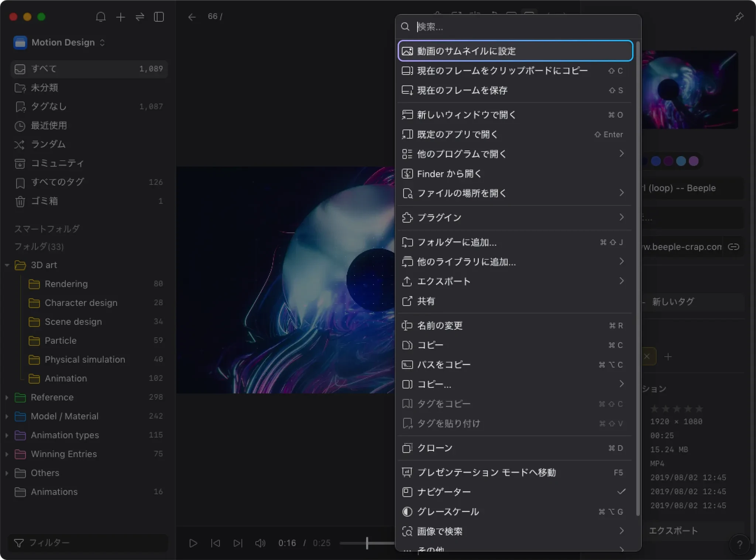The image size is (756, 560).
Task: Open コミュニティ in the sidebar
Action: click(x=89, y=163)
